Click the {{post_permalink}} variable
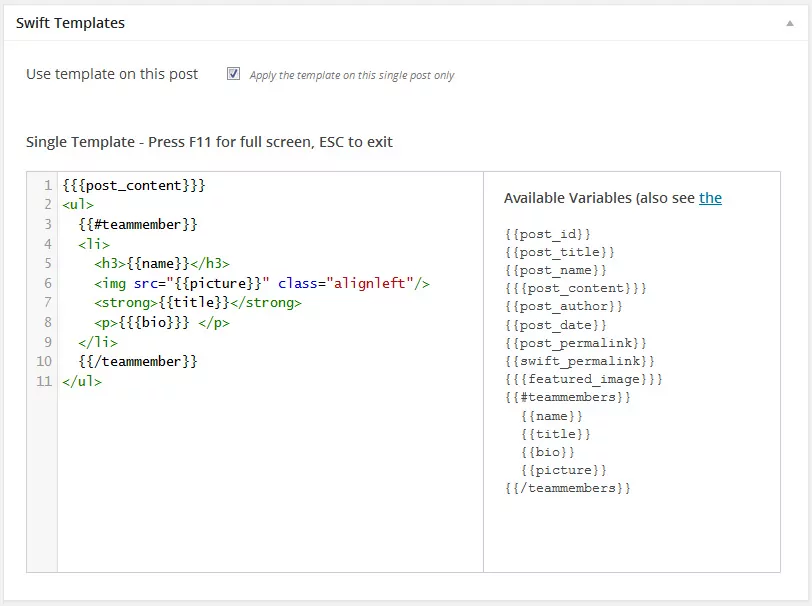The height and width of the screenshot is (606, 812). (x=576, y=343)
